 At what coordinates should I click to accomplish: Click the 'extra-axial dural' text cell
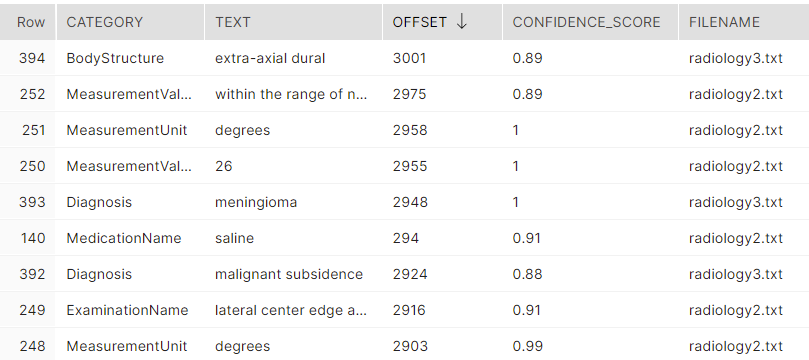[270, 58]
